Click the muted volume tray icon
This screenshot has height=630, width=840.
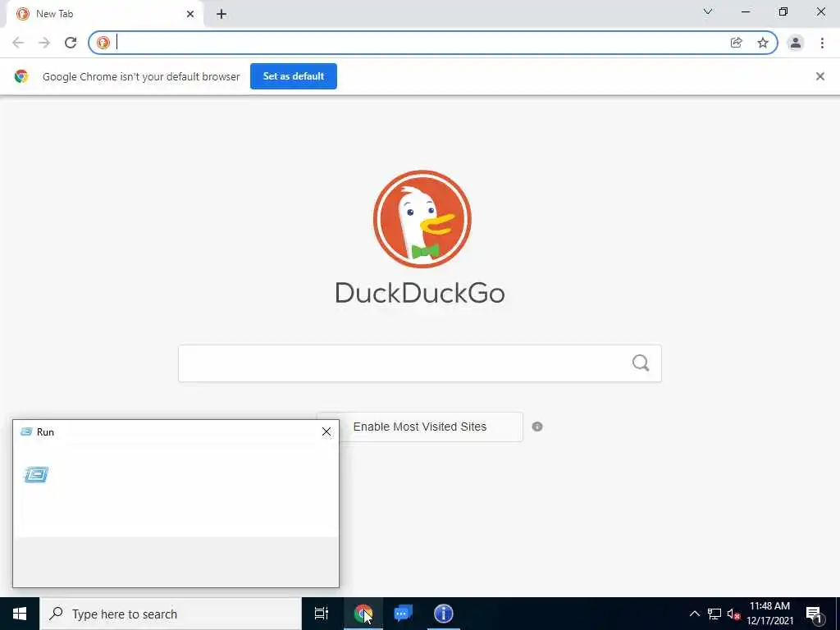coord(733,614)
